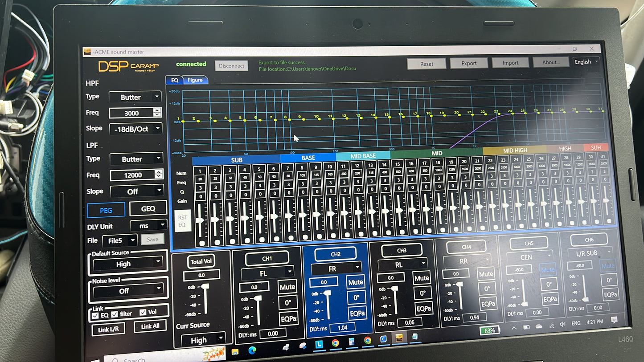Viewport: 644px width, 362px height.
Task: Open the HPF Slope dropdown showing -18dB/Oct
Action: point(135,129)
